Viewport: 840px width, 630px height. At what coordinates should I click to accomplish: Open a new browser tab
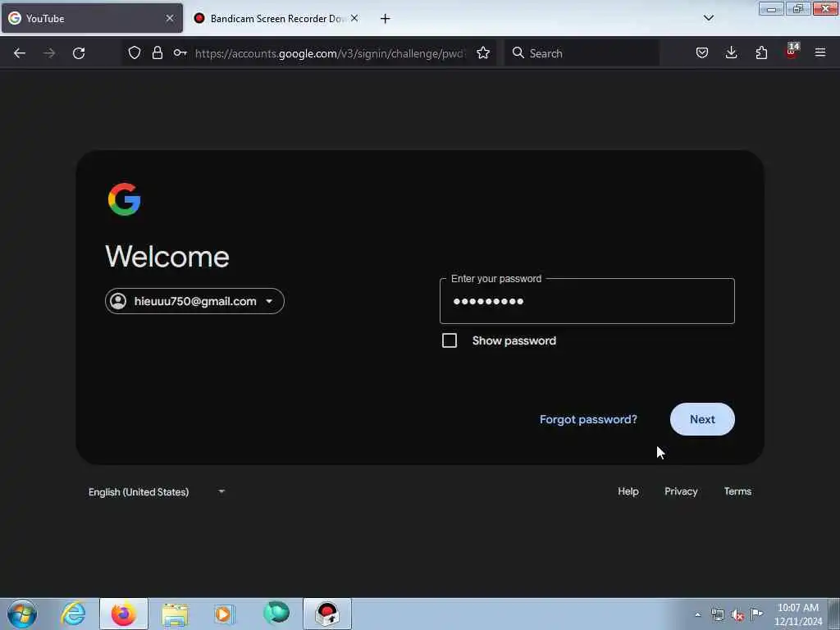(386, 19)
